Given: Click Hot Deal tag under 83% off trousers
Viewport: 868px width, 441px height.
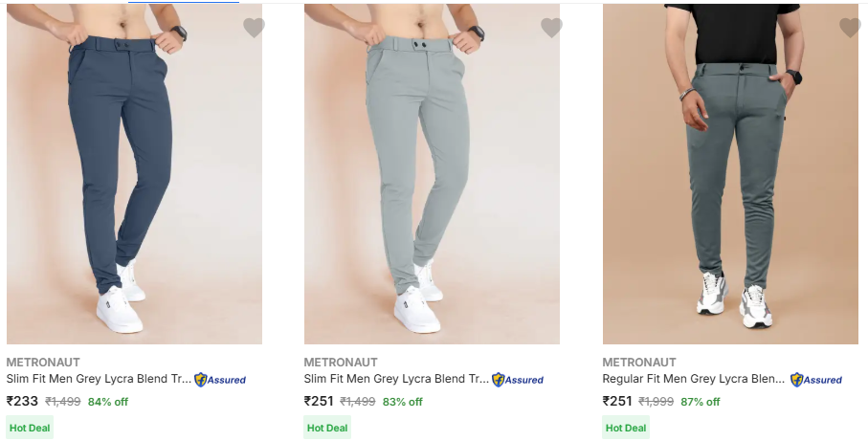Looking at the screenshot, I should [327, 428].
